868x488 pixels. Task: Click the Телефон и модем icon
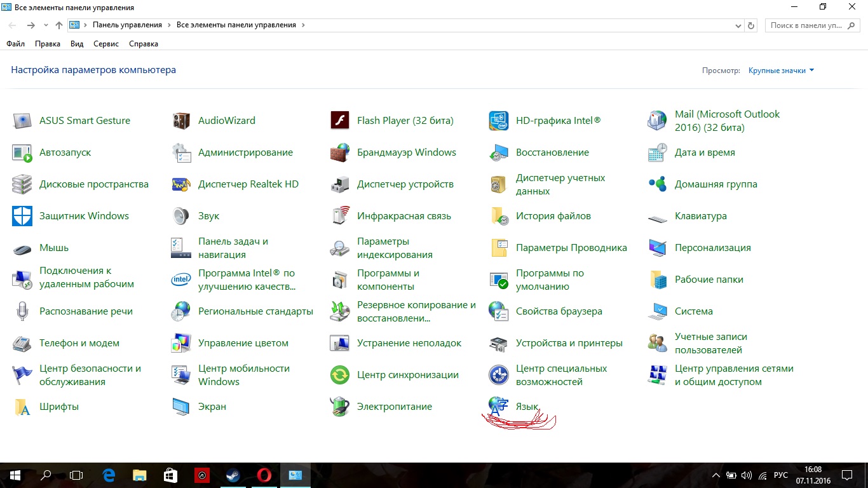click(x=22, y=343)
